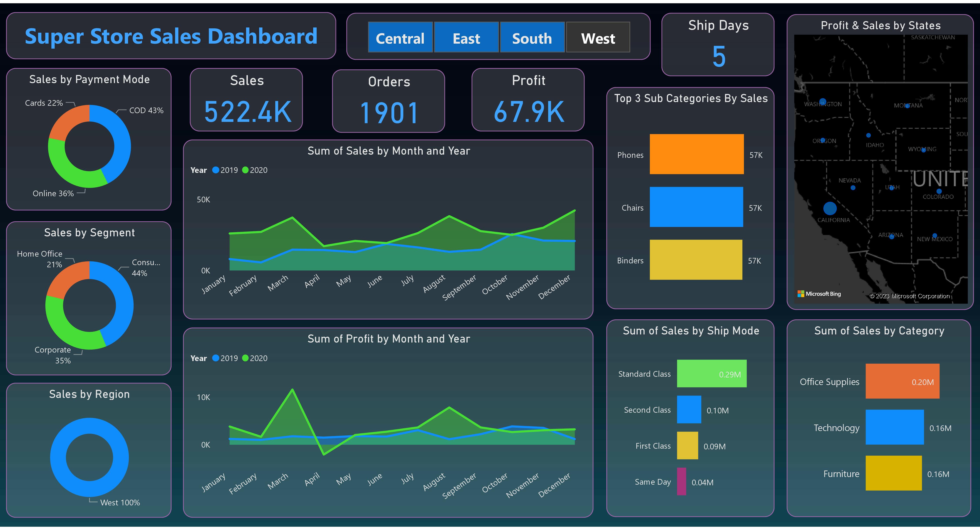This screenshot has width=980, height=530.
Task: Click the Furniture bar in Sales by Category
Action: [893, 474]
